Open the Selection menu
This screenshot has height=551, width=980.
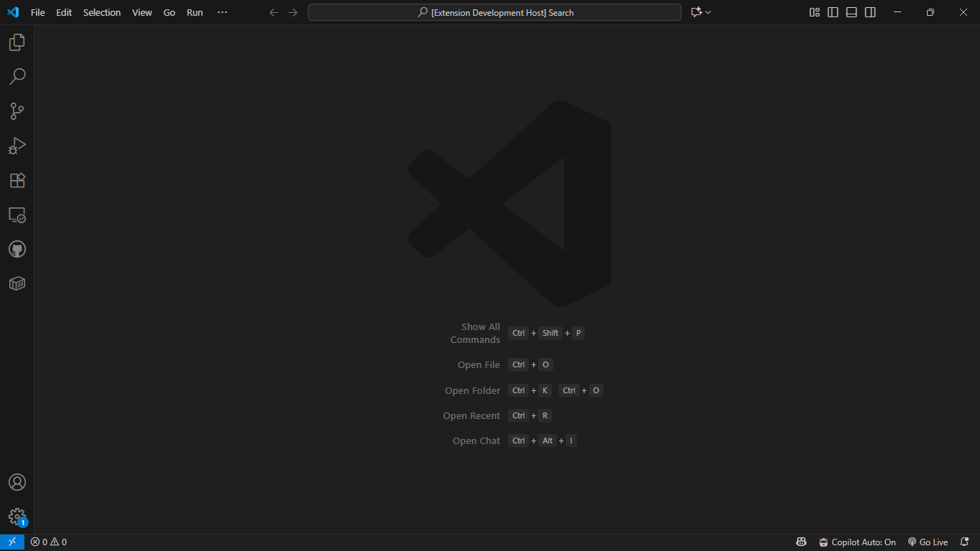pyautogui.click(x=102, y=12)
